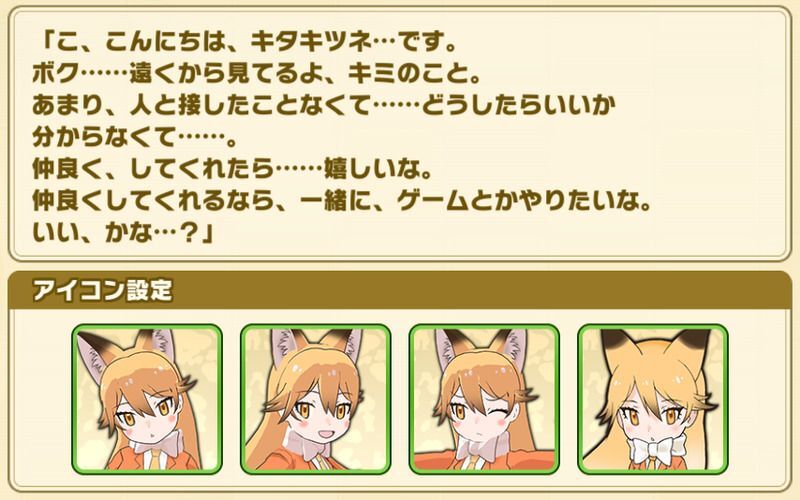Click the word どうしたらいいか in the text

click(x=518, y=106)
